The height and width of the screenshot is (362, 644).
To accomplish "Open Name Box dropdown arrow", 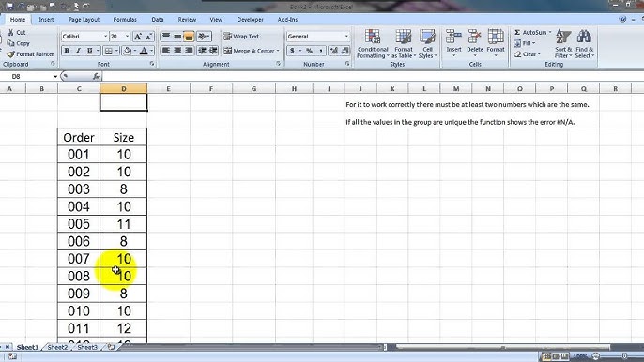I will coord(55,76).
